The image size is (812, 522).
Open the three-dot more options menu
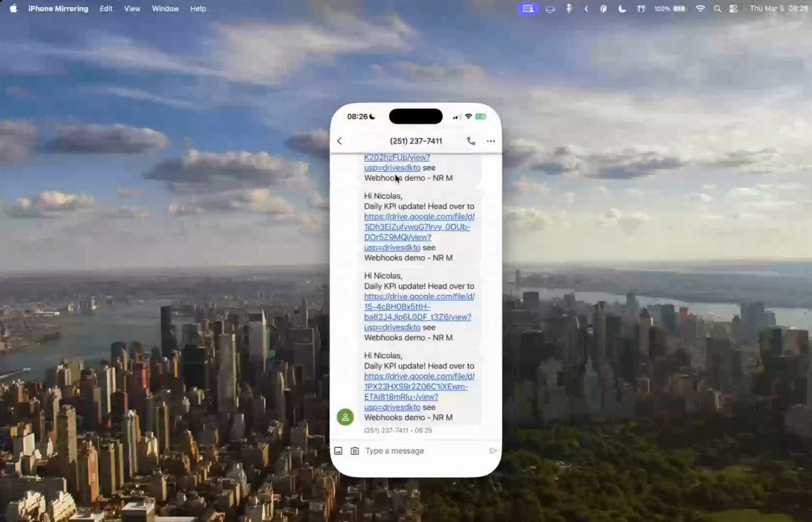pos(491,141)
